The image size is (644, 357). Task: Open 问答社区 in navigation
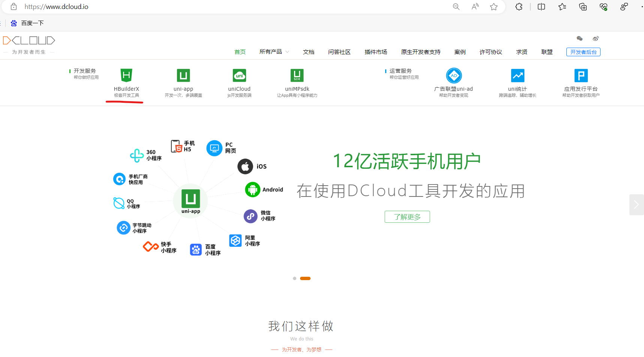tap(339, 52)
